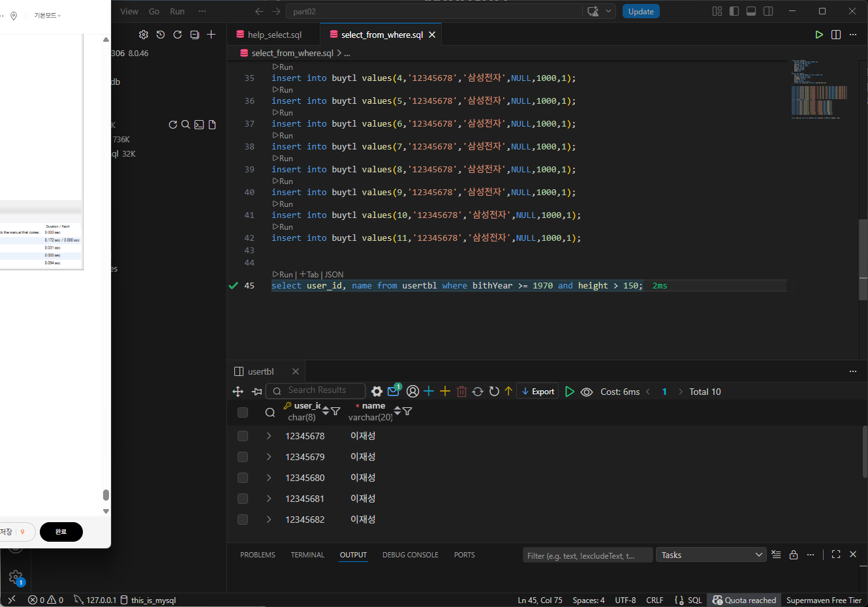Screen dimensions: 868x607
Task: Run query with green play icon in results
Action: [570, 392]
